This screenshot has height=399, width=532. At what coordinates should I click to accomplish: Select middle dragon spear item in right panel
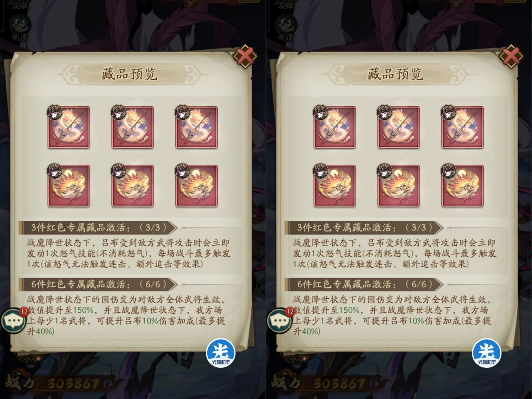pyautogui.click(x=398, y=127)
